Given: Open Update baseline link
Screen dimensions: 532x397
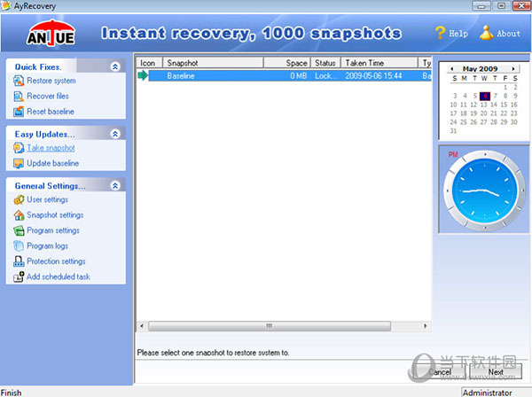Looking at the screenshot, I should coord(53,163).
